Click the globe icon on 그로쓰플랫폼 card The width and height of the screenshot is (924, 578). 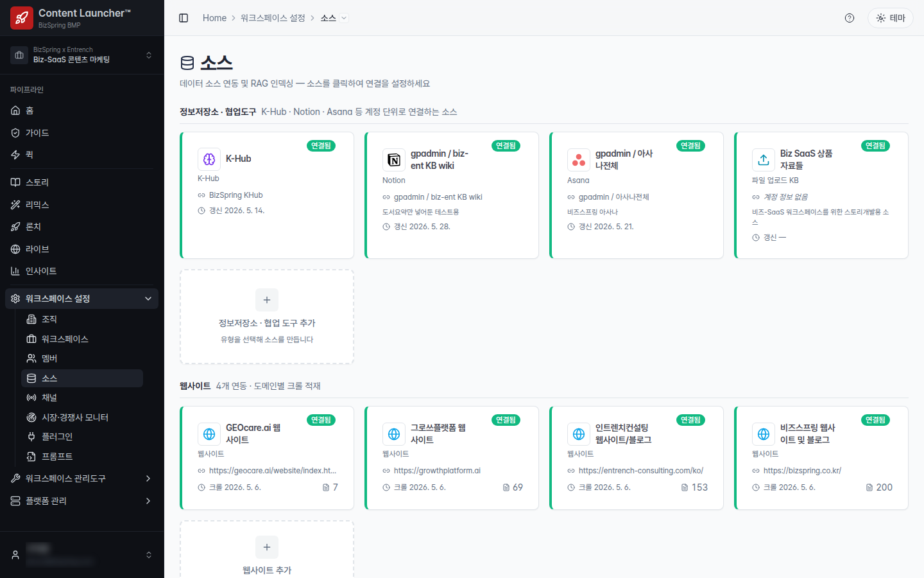click(394, 434)
